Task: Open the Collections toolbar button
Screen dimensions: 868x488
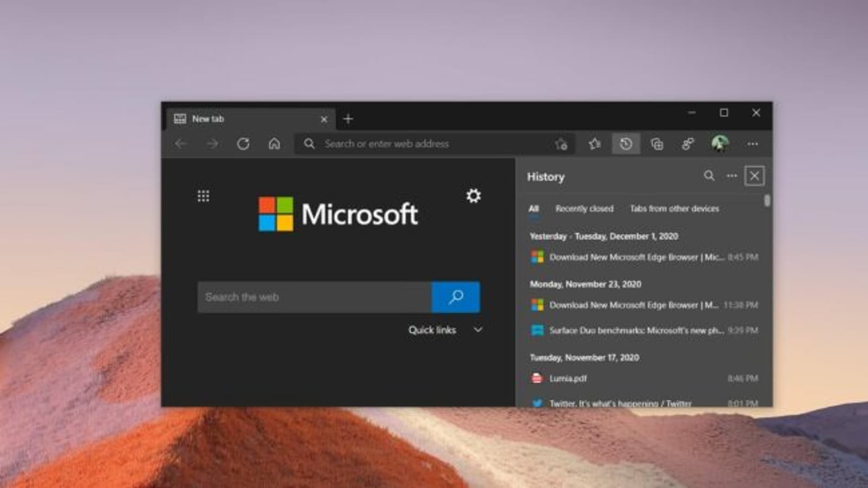Action: 657,144
